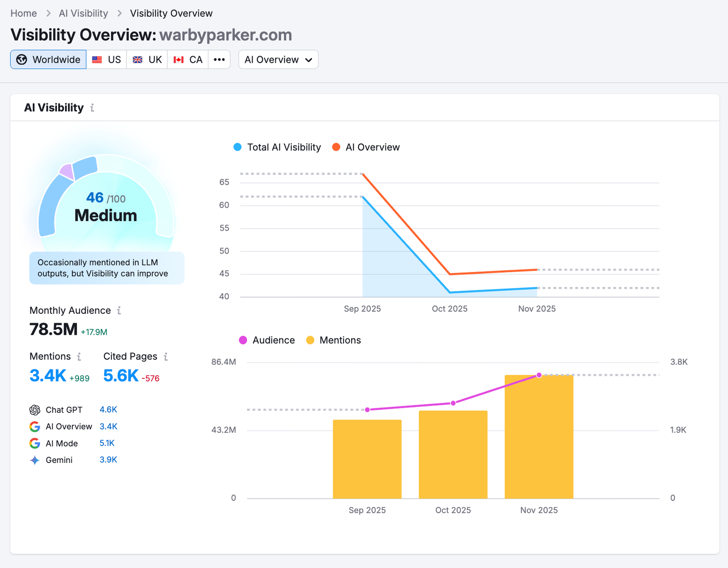Toggle Total AI Visibility legend series
Image resolution: width=728 pixels, height=568 pixels.
pyautogui.click(x=277, y=147)
